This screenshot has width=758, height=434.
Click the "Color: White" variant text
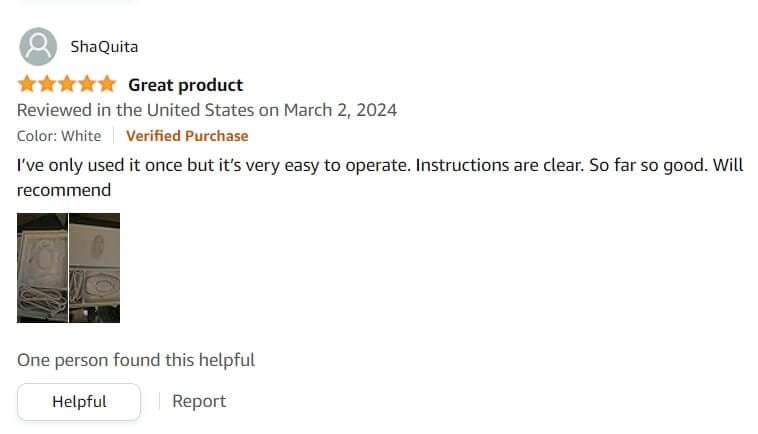point(59,136)
